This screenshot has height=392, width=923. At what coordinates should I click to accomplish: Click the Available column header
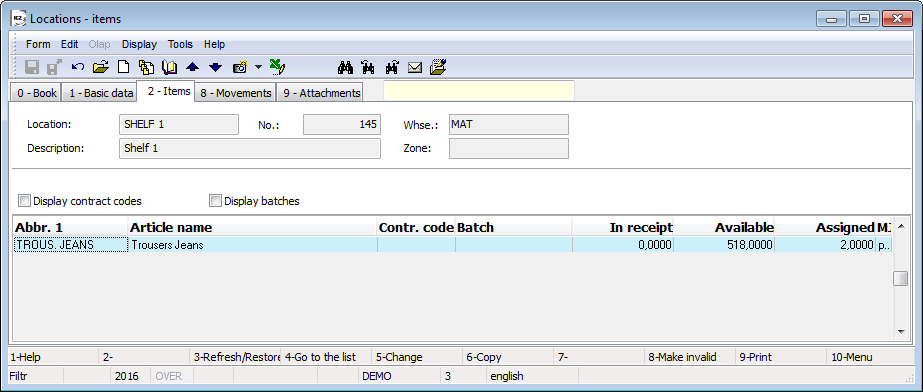[725, 227]
